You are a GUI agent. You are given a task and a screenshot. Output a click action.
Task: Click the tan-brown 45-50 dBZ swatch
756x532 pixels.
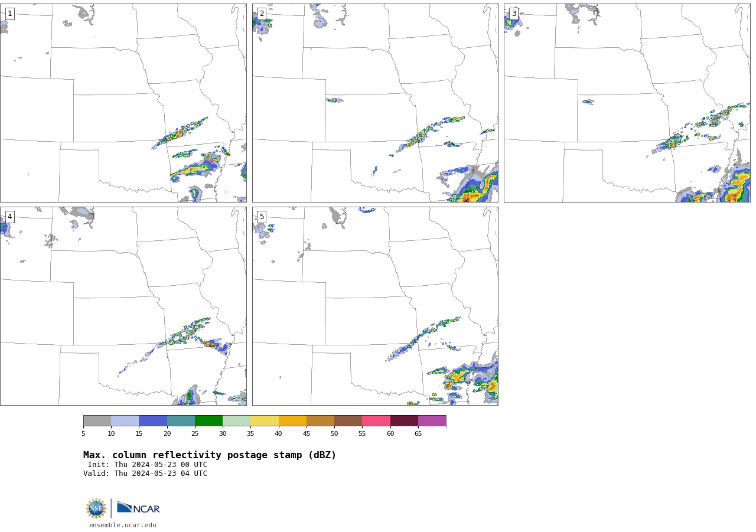pos(320,420)
